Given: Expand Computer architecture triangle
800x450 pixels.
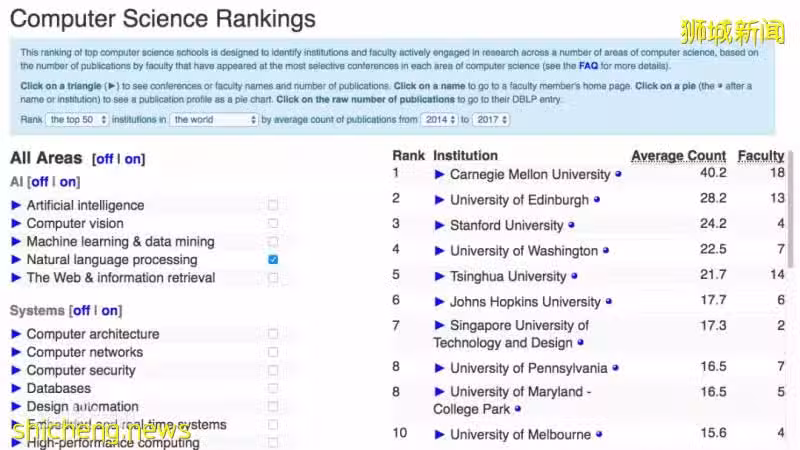Looking at the screenshot, I should point(16,334).
